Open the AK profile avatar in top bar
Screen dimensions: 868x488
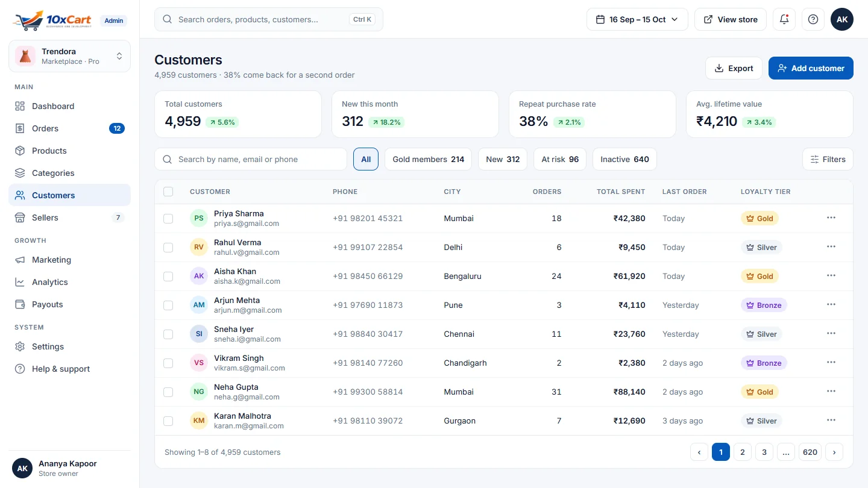(842, 19)
